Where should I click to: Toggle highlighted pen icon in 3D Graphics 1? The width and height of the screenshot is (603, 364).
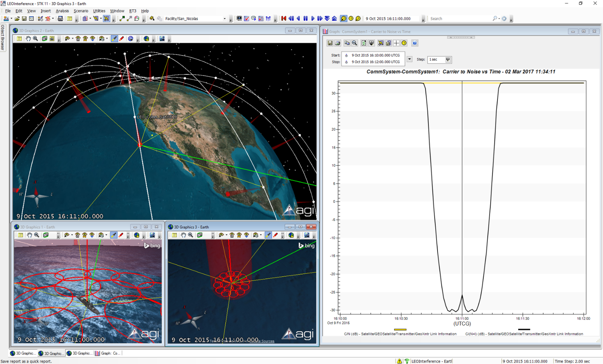pos(114,235)
